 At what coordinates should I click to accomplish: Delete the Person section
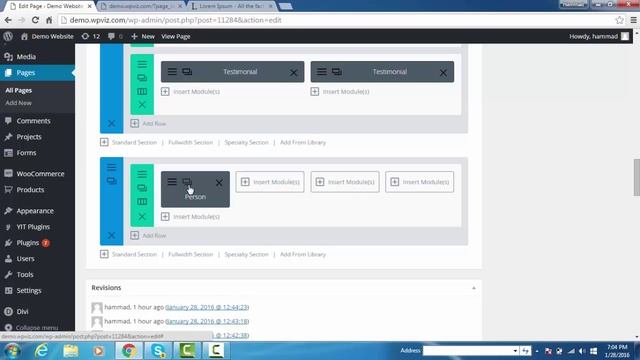coord(111,235)
